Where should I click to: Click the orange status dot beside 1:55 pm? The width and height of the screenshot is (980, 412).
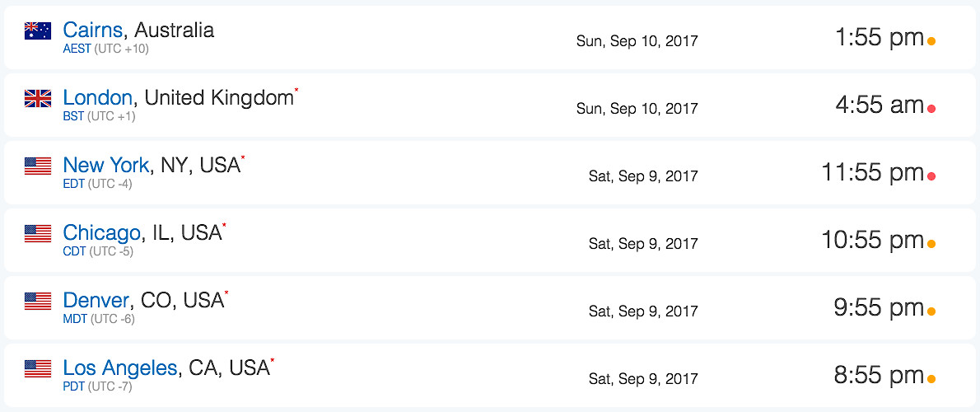pos(931,40)
